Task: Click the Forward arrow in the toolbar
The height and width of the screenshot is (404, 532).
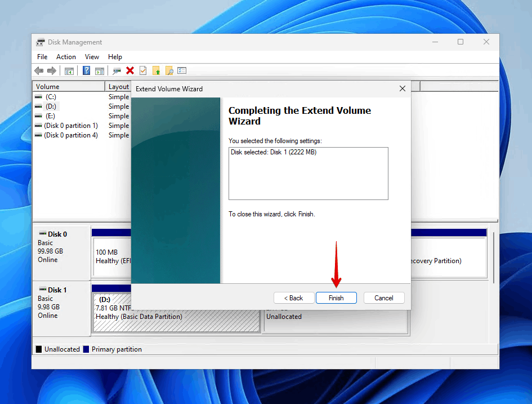Action: coord(52,70)
